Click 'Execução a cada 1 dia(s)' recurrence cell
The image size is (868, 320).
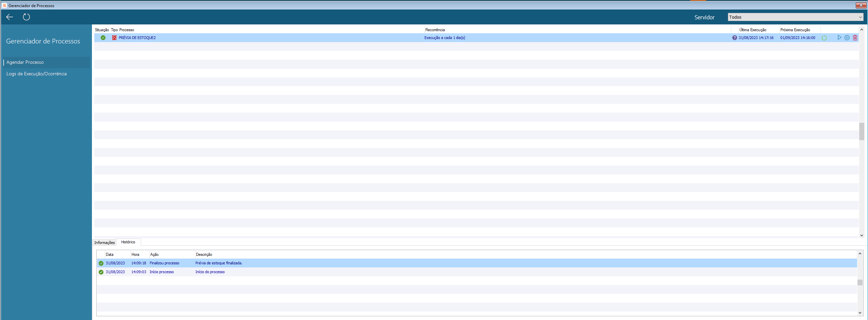[x=445, y=38]
